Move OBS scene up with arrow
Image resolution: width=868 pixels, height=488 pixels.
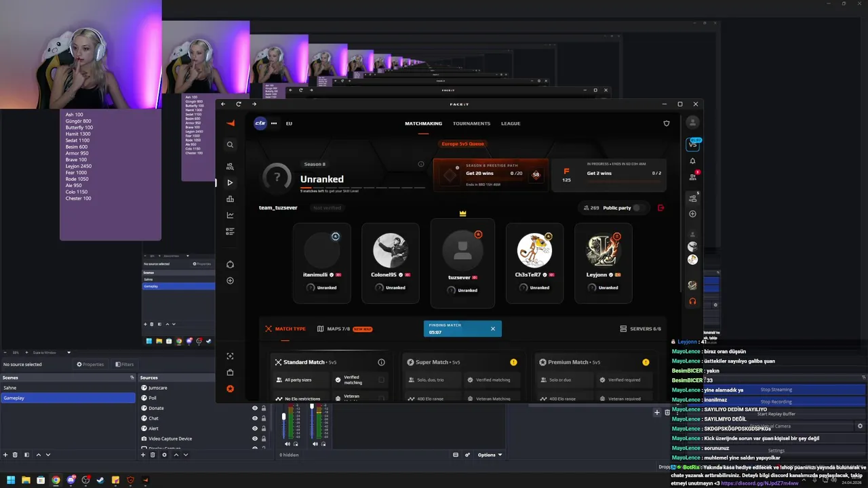click(x=39, y=455)
